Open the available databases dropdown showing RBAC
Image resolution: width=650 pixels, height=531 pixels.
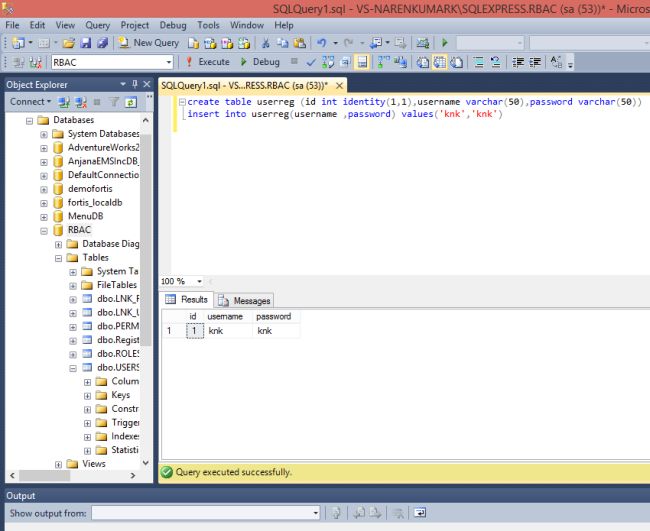167,62
